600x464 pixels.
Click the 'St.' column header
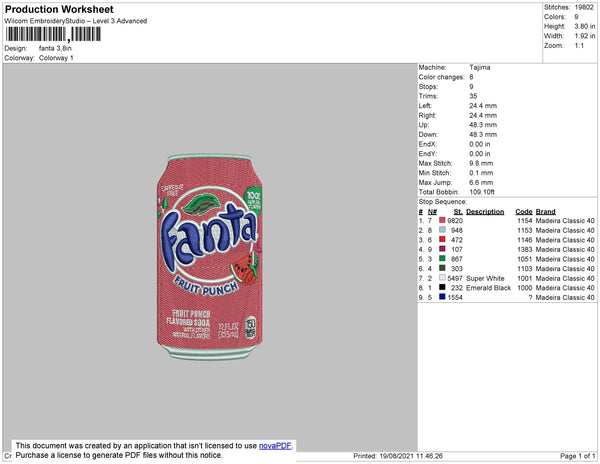tap(458, 212)
